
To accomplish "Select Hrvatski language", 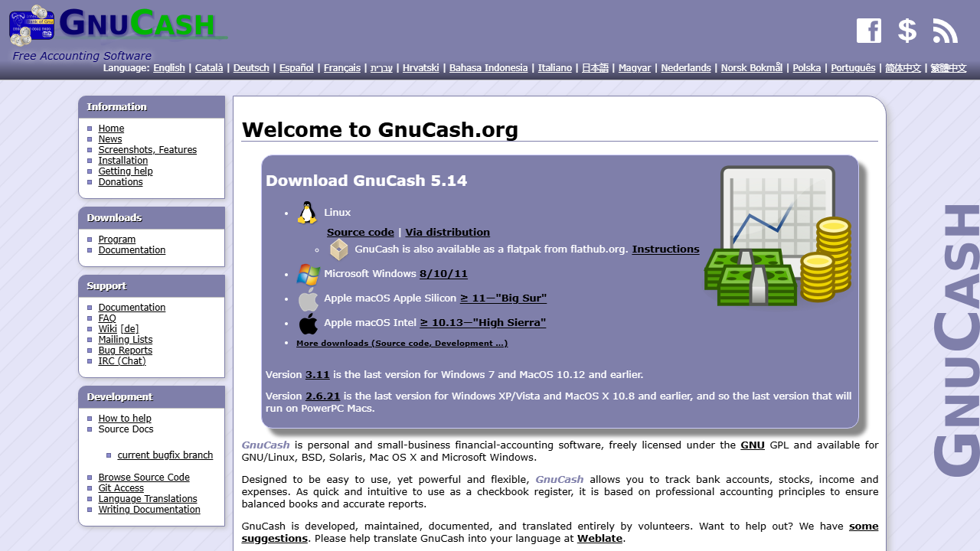I will point(421,68).
